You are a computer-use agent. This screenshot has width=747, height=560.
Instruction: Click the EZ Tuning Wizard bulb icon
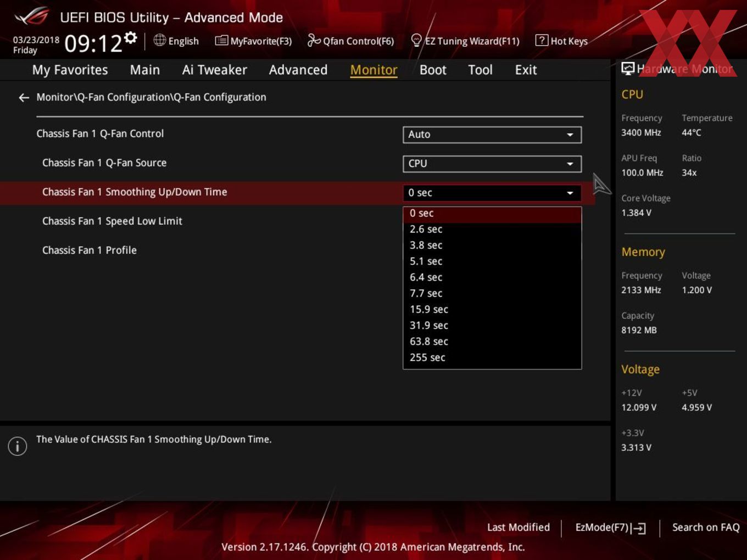pos(416,40)
